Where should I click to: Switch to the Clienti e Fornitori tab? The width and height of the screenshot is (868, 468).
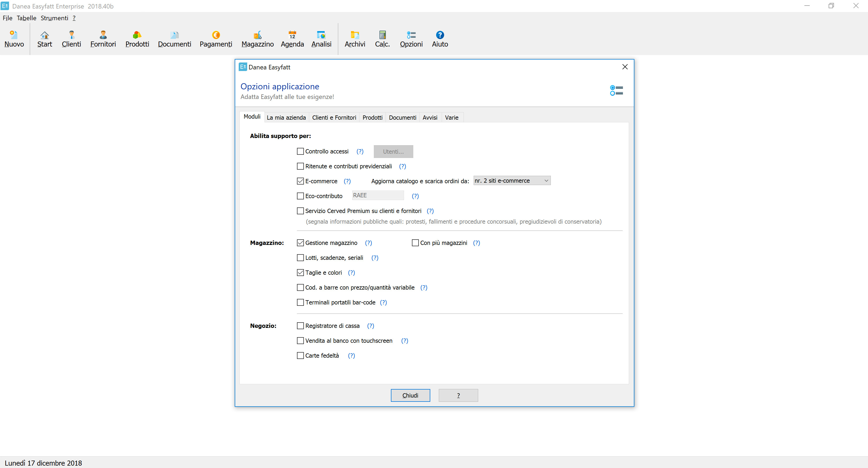point(334,118)
